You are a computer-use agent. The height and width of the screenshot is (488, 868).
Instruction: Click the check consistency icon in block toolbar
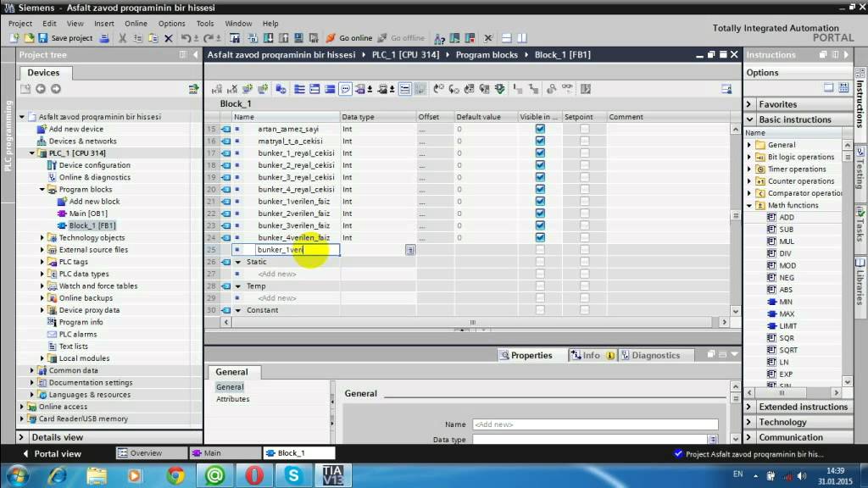click(500, 89)
